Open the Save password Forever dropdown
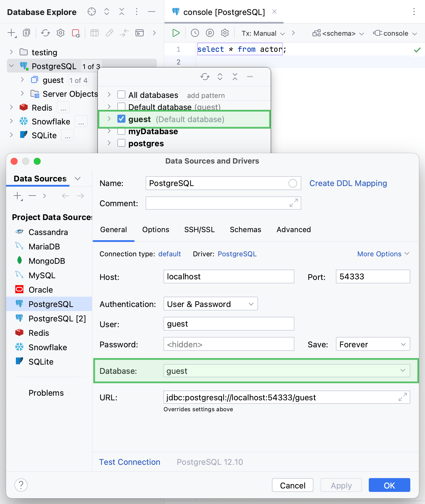Image resolution: width=425 pixels, height=504 pixels. click(373, 344)
